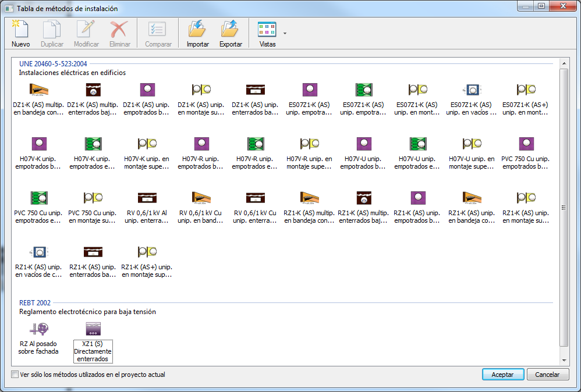Expand the Vistas dropdown arrow
Viewport: 581px width, 392px height.
click(x=285, y=34)
